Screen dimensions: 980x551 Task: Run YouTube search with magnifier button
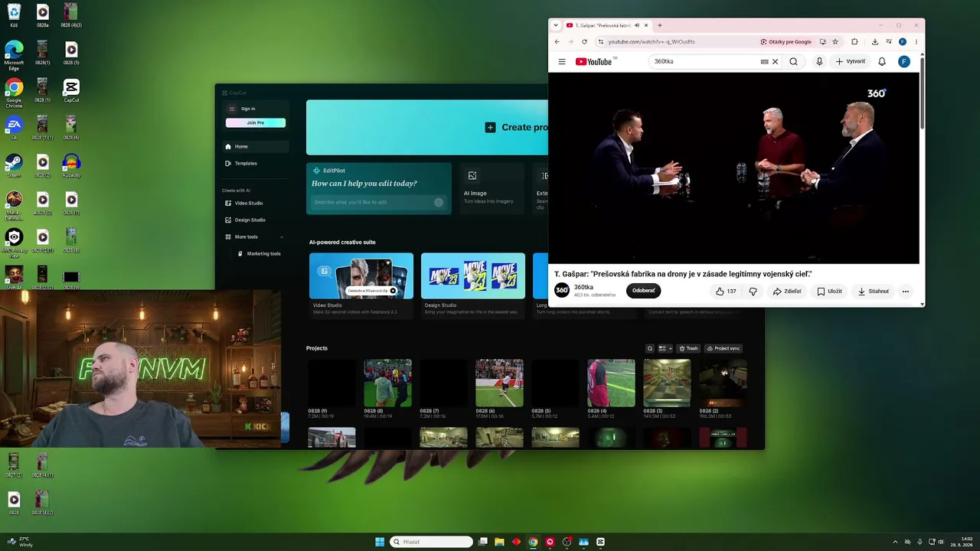793,61
